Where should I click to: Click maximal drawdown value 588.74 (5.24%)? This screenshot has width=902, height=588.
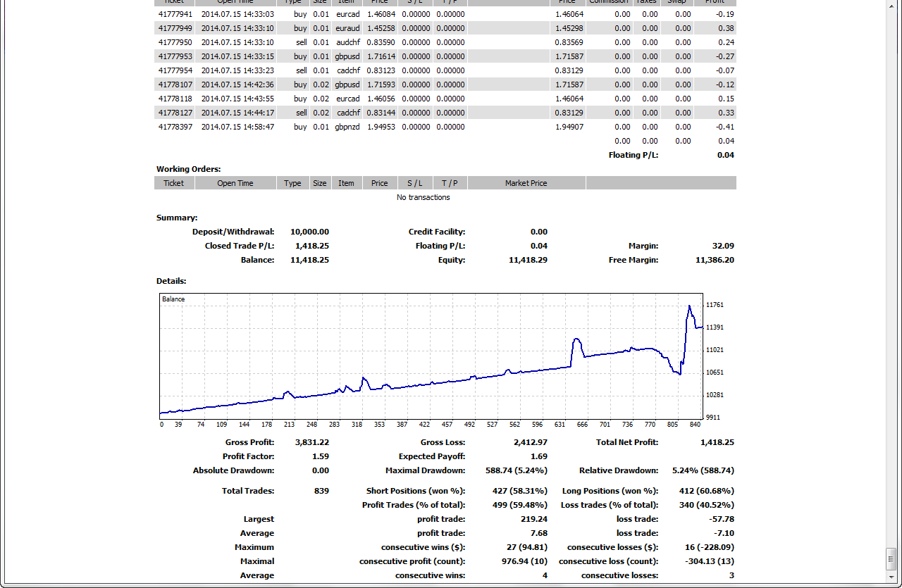click(515, 470)
